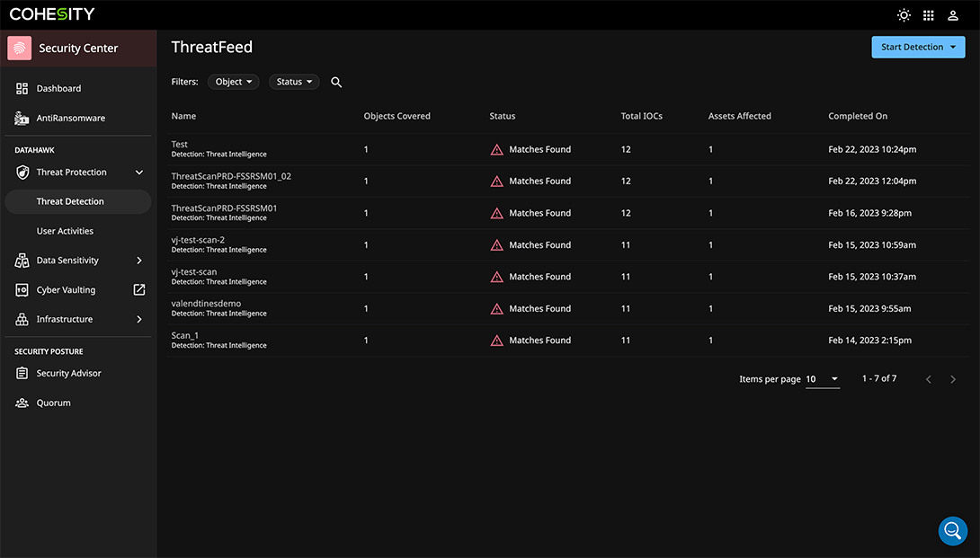Open the Object filter dropdown
The width and height of the screenshot is (980, 558).
pos(233,81)
